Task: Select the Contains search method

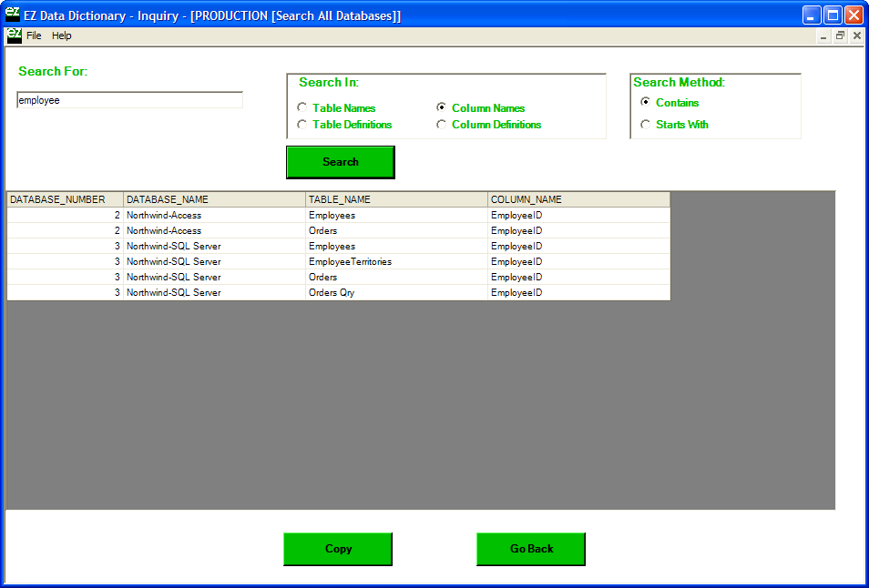Action: click(646, 103)
